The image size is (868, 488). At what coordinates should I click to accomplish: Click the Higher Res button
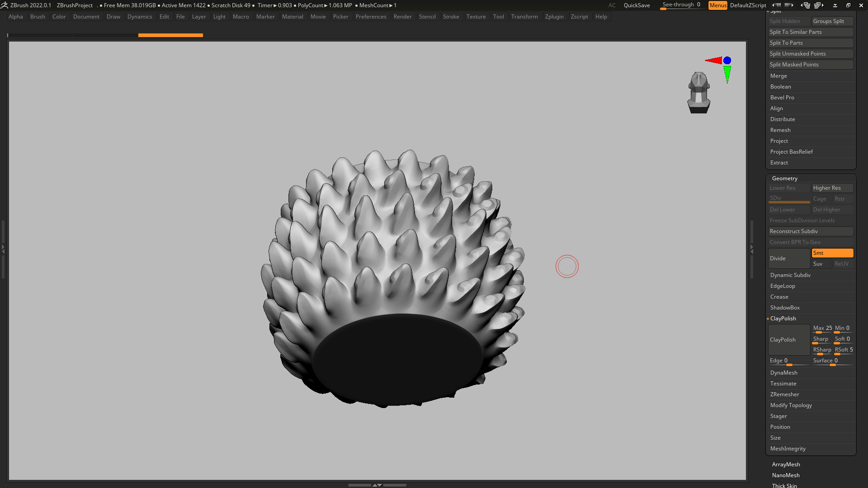tap(832, 188)
